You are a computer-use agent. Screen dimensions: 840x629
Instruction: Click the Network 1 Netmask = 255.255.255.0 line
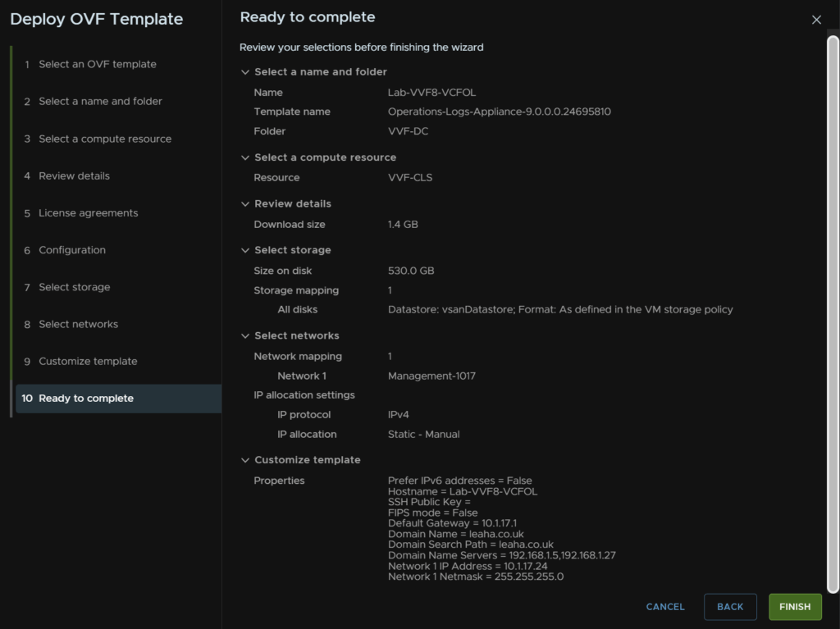point(476,577)
